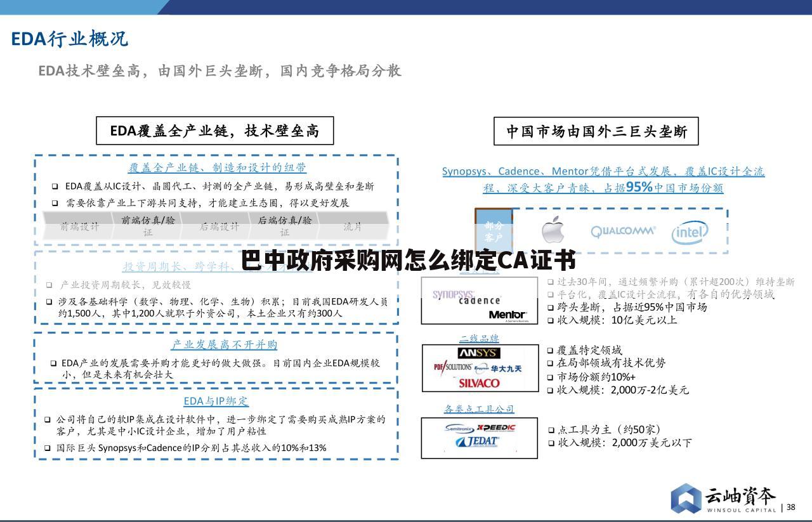Select the 前端设计 process step
This screenshot has height=522, width=812.
pyautogui.click(x=79, y=226)
